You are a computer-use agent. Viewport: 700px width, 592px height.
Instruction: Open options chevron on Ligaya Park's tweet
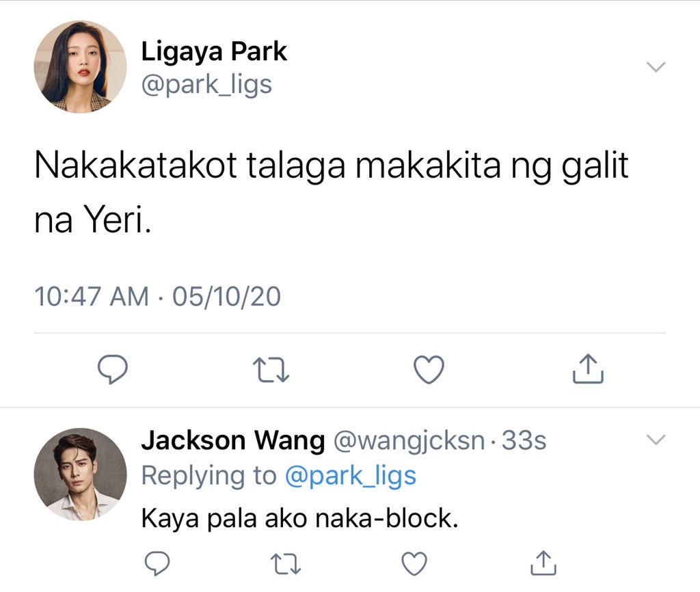coord(656,67)
